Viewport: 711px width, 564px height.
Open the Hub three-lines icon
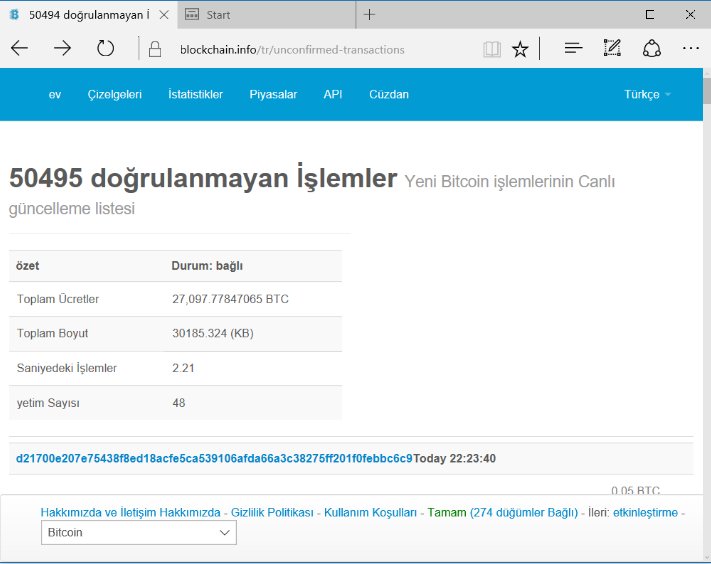point(573,48)
